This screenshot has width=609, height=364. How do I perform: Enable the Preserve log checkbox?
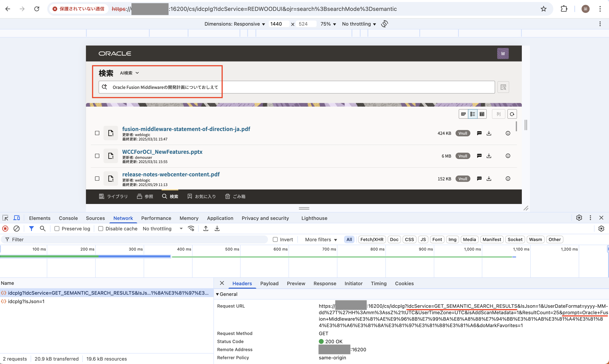[57, 229]
